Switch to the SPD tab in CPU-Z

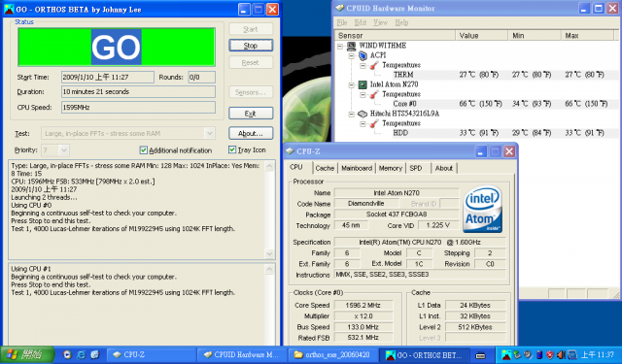coord(417,168)
